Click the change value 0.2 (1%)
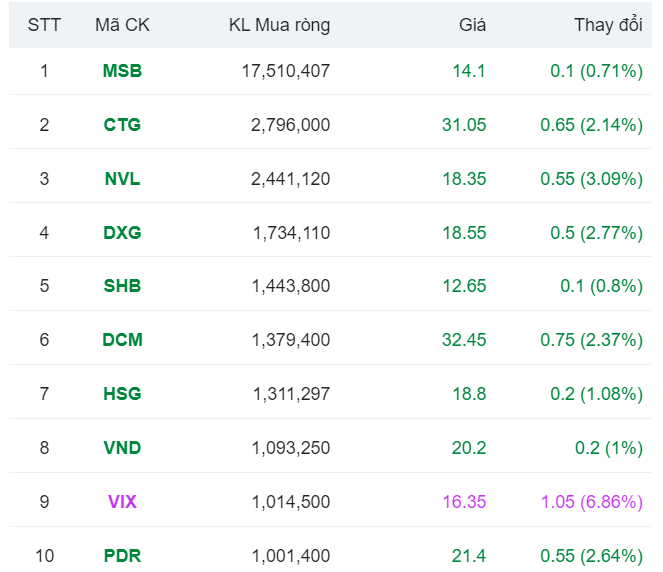 [609, 448]
